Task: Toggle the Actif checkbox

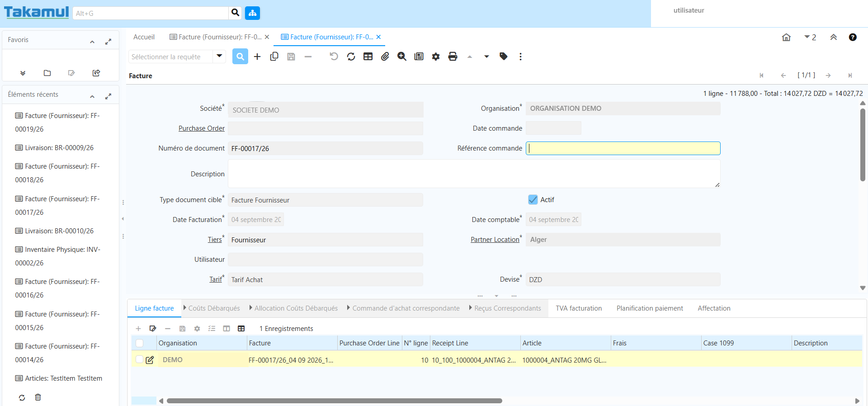Action: tap(533, 200)
